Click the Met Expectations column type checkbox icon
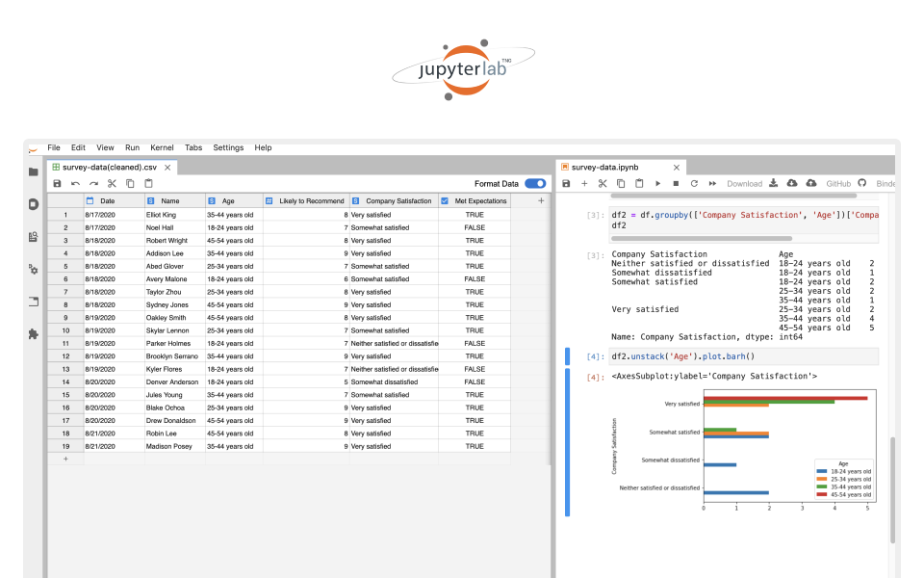 click(x=445, y=200)
